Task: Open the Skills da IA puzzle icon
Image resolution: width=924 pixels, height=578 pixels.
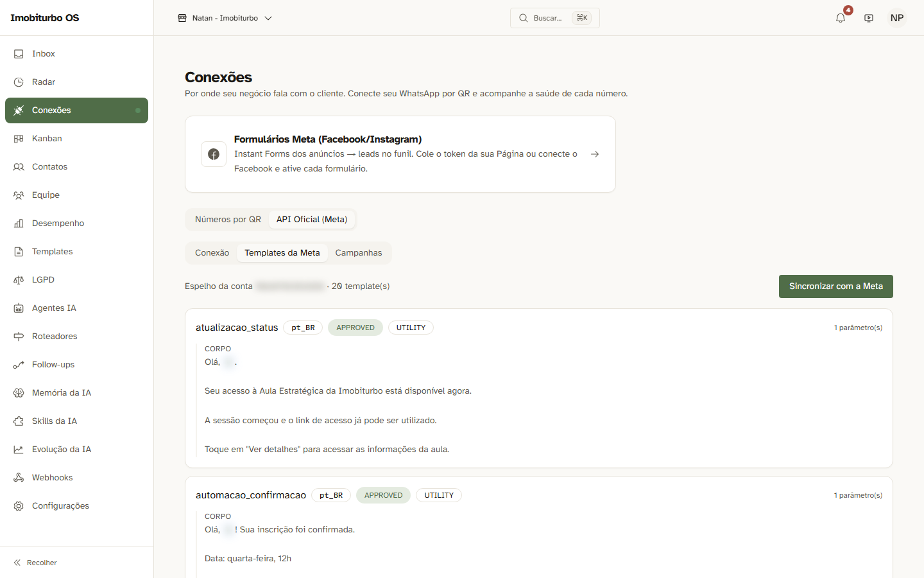Action: point(19,421)
